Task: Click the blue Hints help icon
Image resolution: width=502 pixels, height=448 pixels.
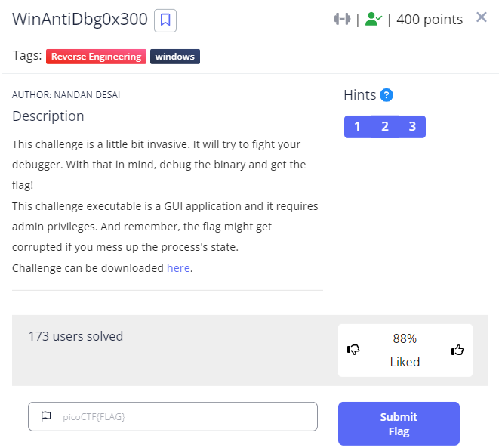Action: pyautogui.click(x=387, y=95)
